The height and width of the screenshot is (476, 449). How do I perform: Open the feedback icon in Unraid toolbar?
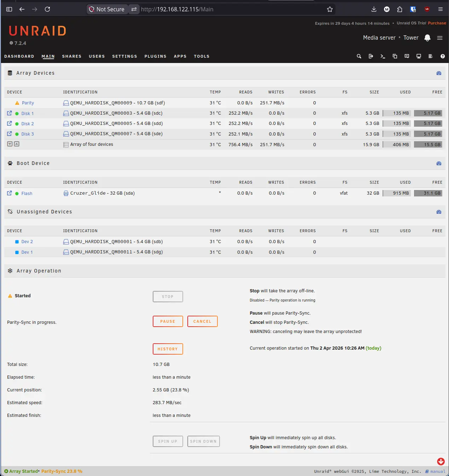coord(407,56)
